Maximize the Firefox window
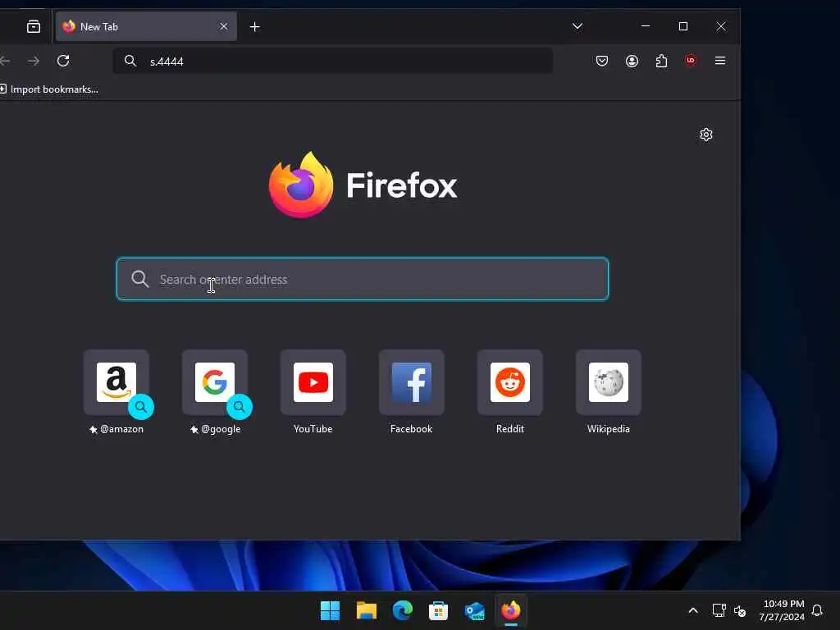 tap(683, 26)
